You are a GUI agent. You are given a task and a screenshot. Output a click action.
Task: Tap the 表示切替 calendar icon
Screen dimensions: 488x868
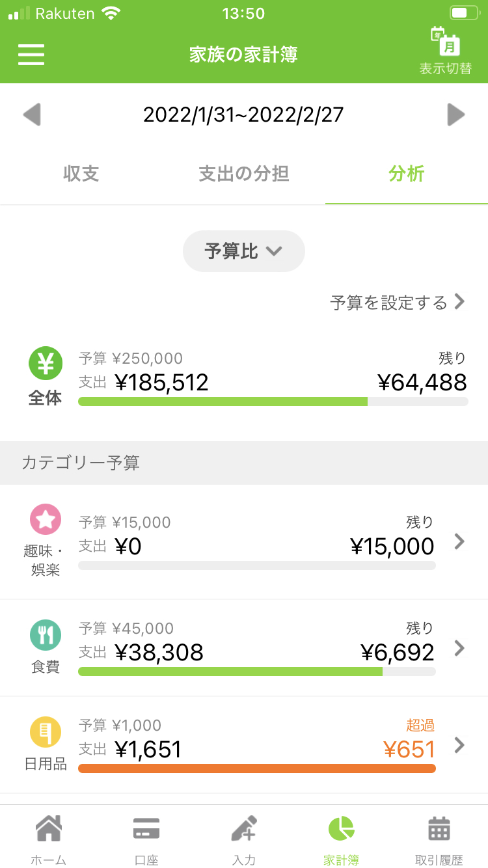point(446,41)
